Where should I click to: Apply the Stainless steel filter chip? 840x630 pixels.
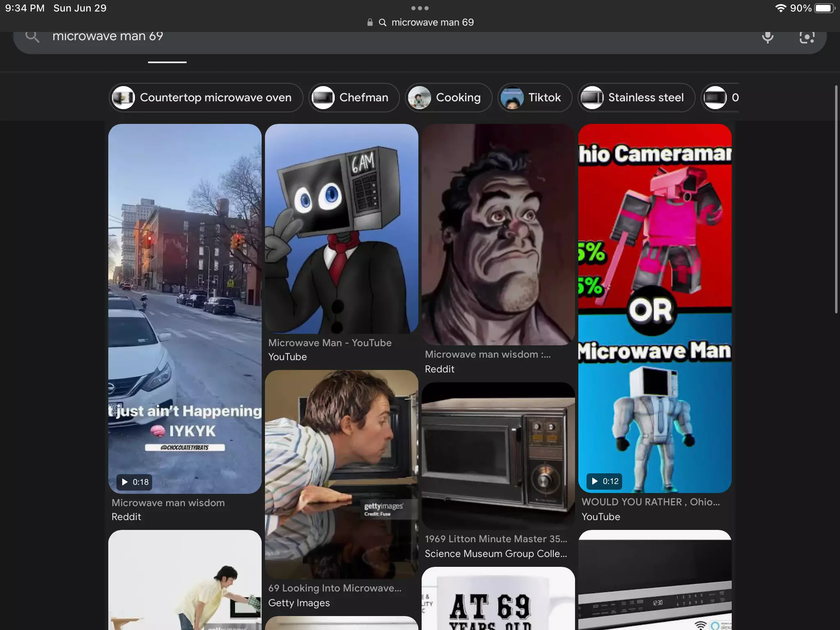pos(636,98)
